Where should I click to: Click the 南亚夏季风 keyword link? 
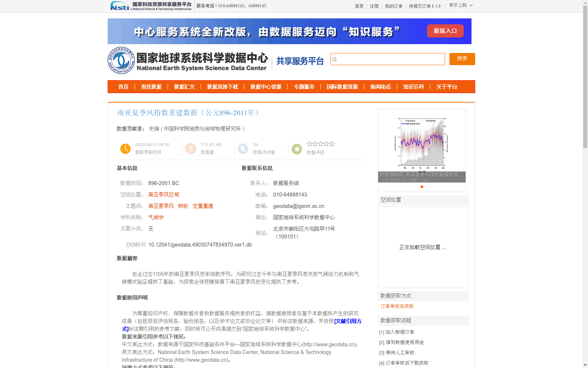click(161, 206)
